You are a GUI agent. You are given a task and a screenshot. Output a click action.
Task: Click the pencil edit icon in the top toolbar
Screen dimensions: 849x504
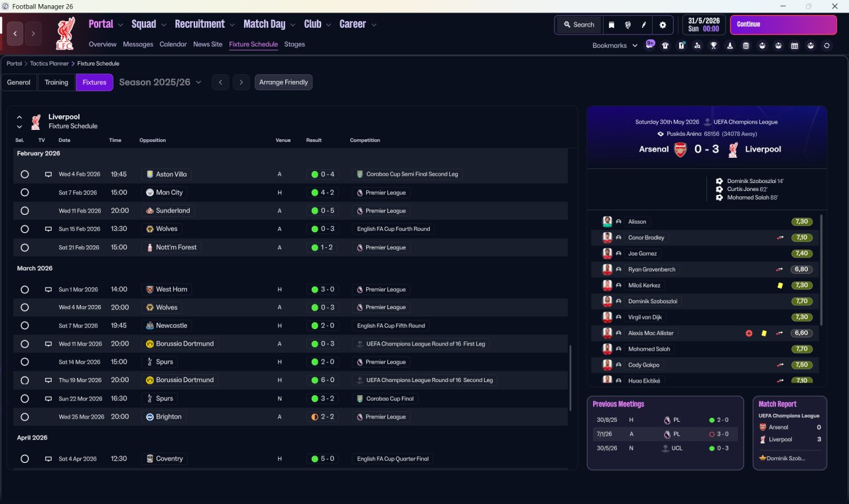pyautogui.click(x=643, y=25)
